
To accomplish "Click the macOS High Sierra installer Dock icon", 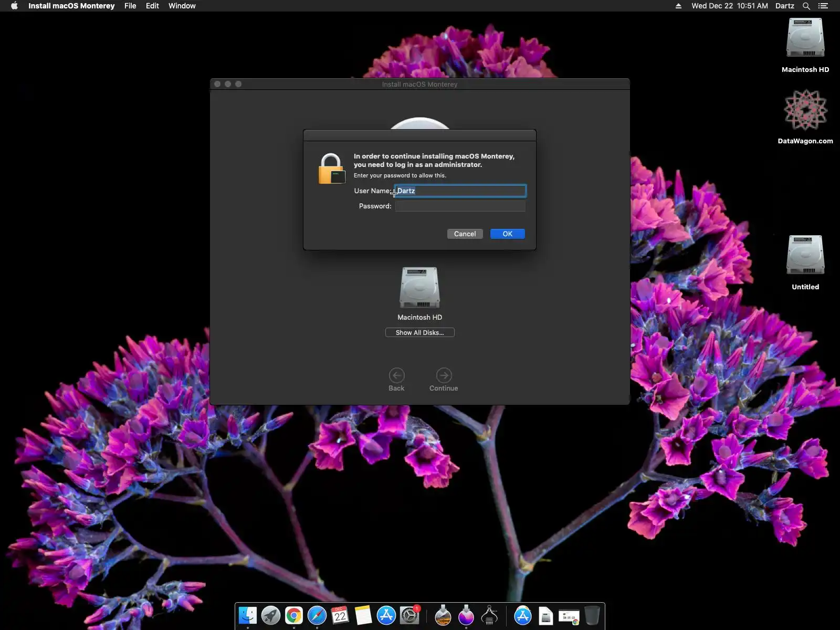I will (x=443, y=615).
